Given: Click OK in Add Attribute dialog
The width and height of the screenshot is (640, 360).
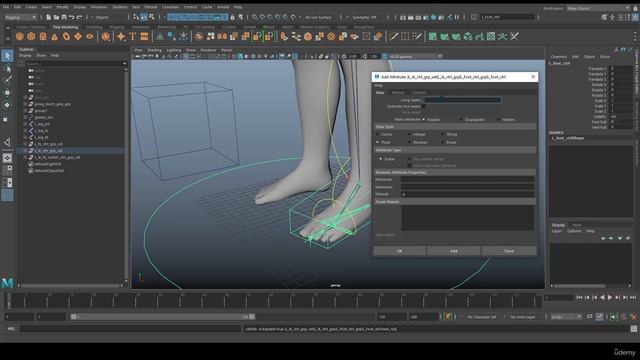Looking at the screenshot, I should [400, 251].
